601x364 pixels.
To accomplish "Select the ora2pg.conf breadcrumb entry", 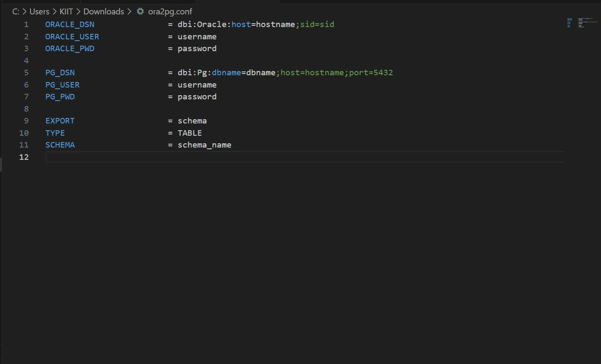I will pos(170,11).
